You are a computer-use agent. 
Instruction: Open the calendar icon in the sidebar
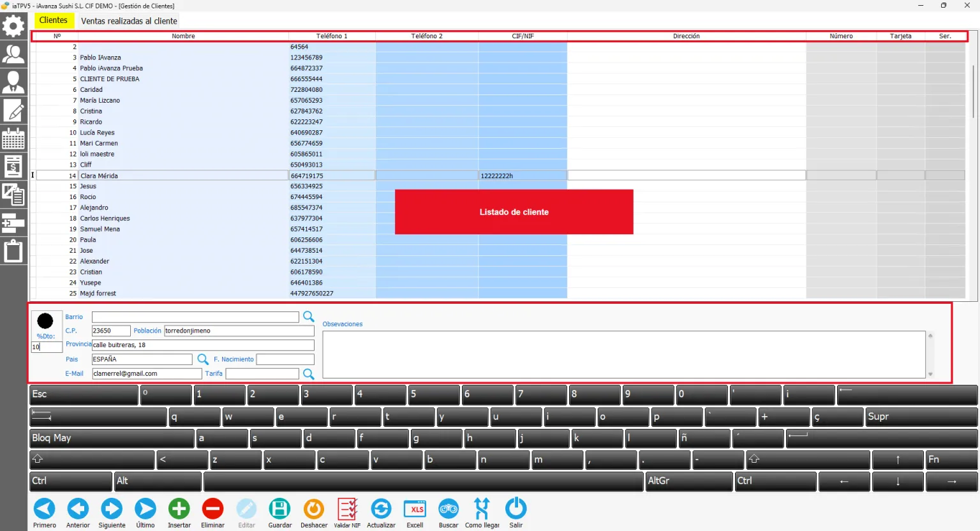pos(13,138)
